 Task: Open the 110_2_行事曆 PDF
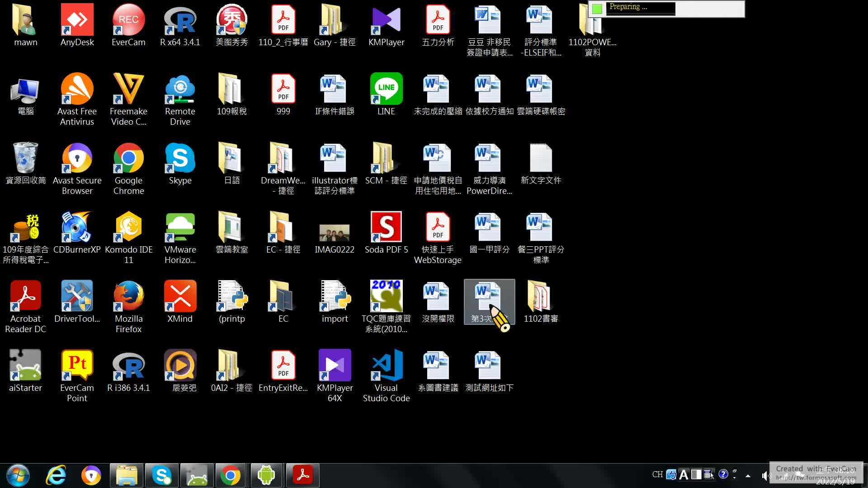[283, 25]
